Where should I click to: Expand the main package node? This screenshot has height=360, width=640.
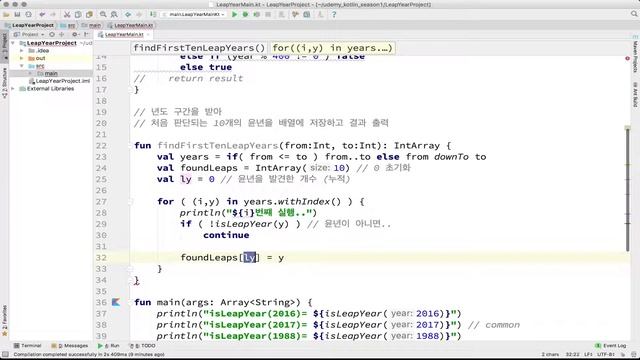click(30, 73)
